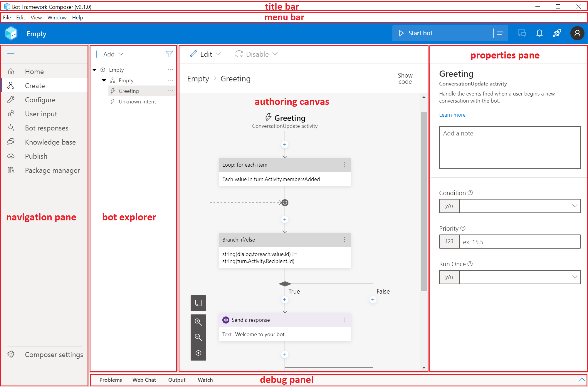Screen dimensions: 588x387
Task: Click the filter icon in bot explorer
Action: [169, 54]
